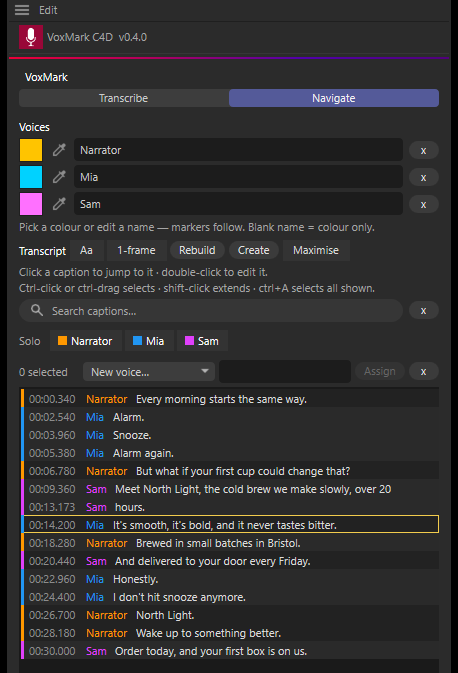
Task: Clear the caption search with x
Action: (x=424, y=310)
